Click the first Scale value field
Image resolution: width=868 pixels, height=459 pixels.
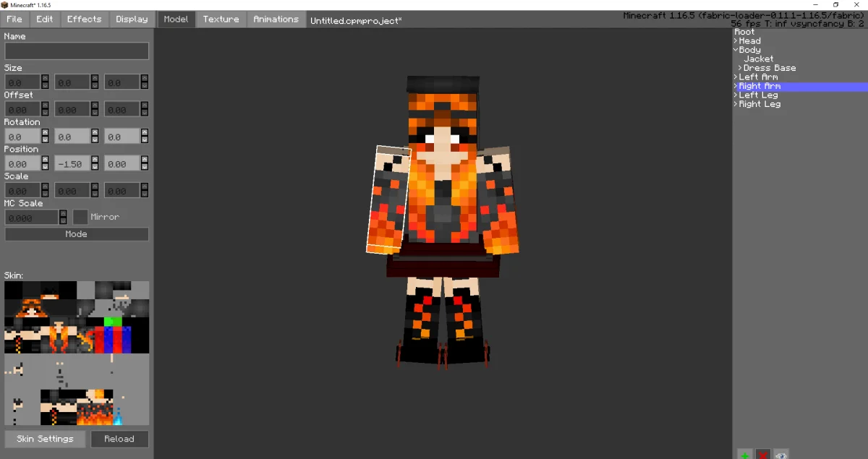coord(22,190)
